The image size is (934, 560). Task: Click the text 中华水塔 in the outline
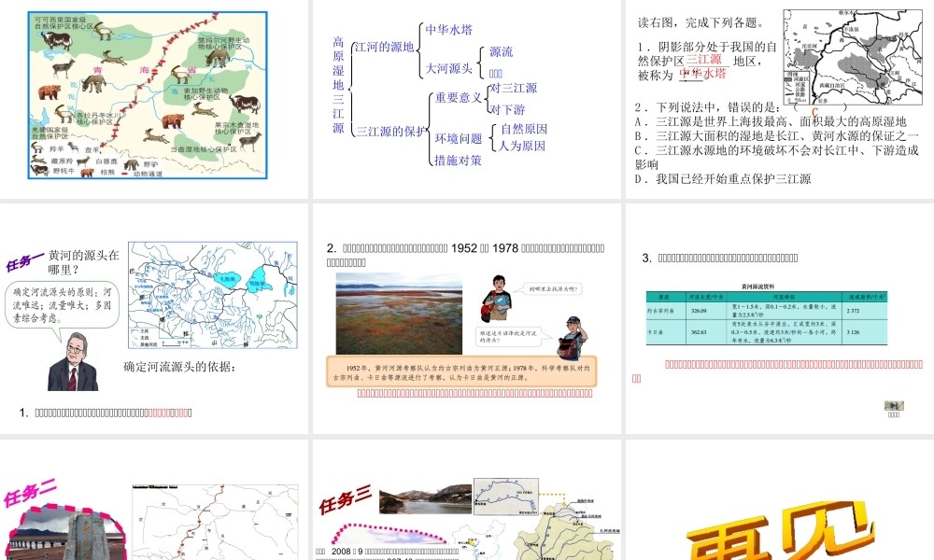(448, 30)
